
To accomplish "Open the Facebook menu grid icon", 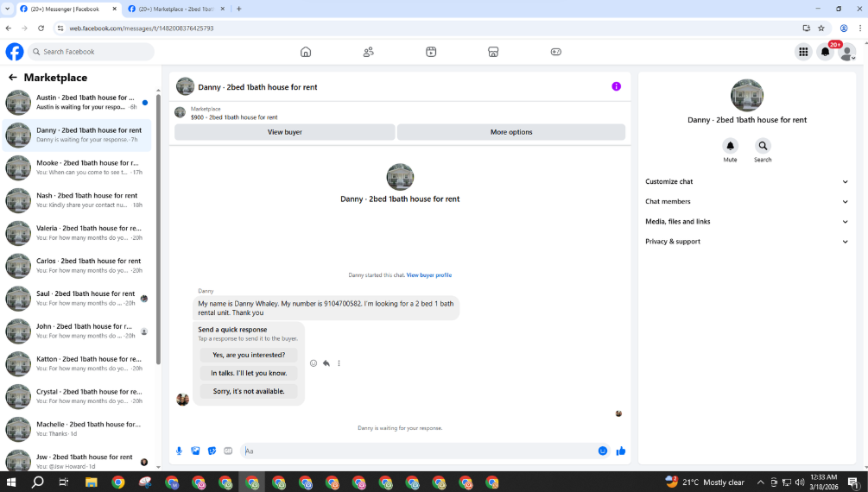I will point(803,52).
